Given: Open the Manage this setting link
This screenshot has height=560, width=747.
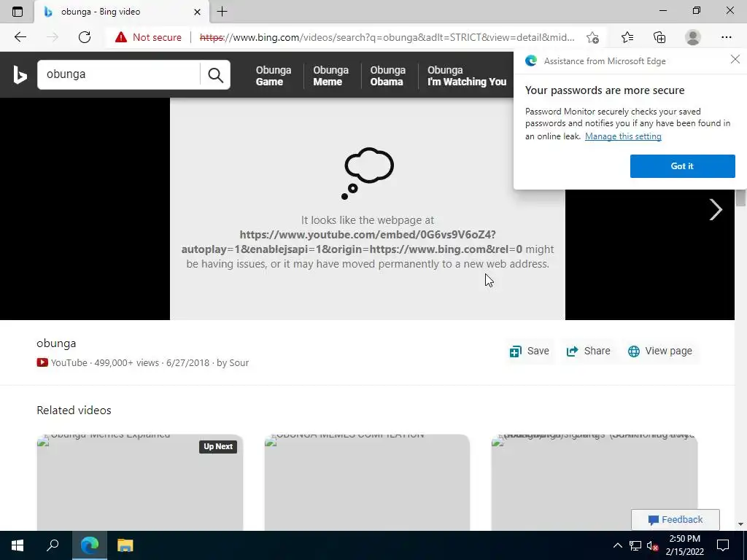Looking at the screenshot, I should (623, 136).
